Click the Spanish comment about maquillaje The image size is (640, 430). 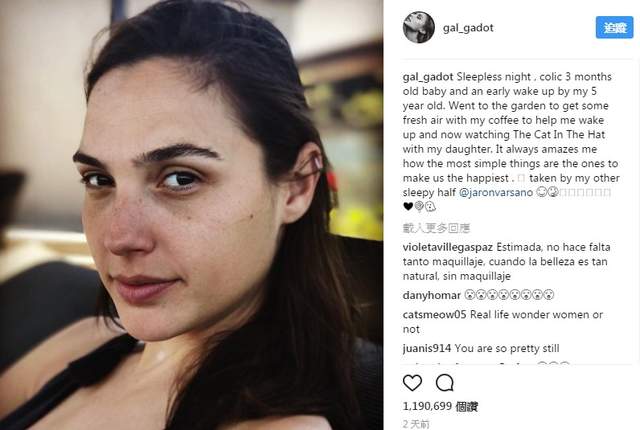(x=506, y=262)
